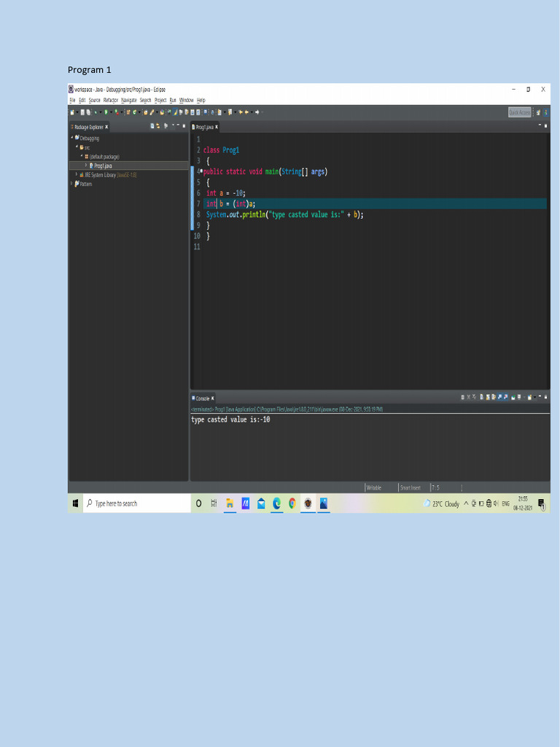Close the Console view tab
The image size is (560, 747).
213,398
